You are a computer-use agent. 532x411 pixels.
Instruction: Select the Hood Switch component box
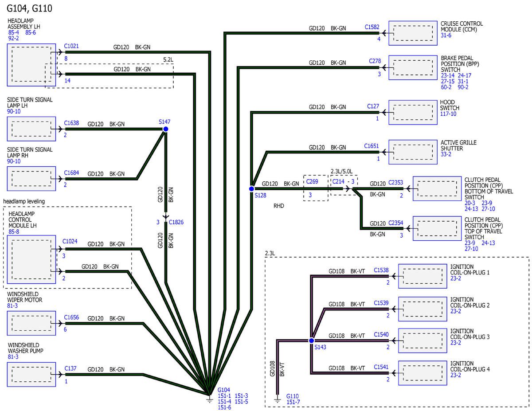point(413,112)
